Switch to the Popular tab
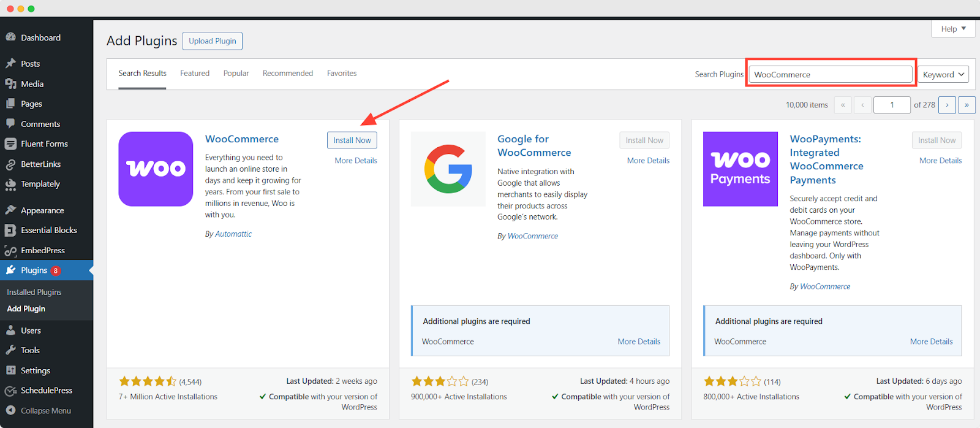Viewport: 980px width, 428px height. point(236,74)
